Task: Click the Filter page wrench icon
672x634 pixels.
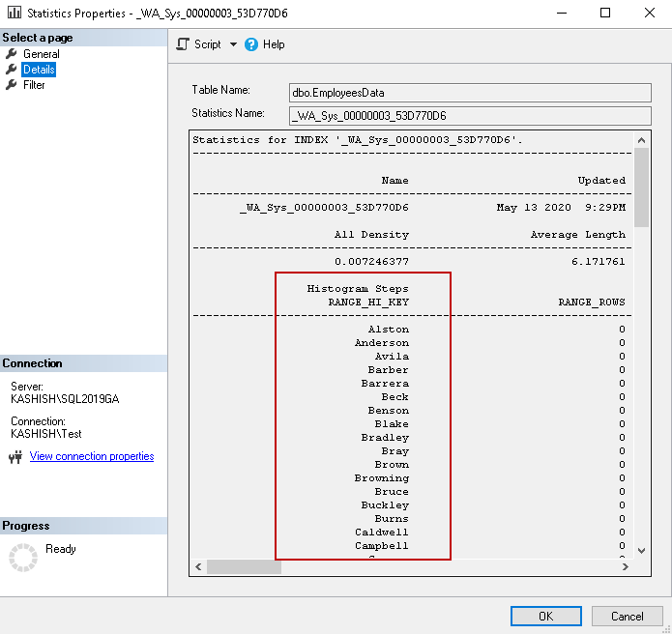Action: point(12,84)
